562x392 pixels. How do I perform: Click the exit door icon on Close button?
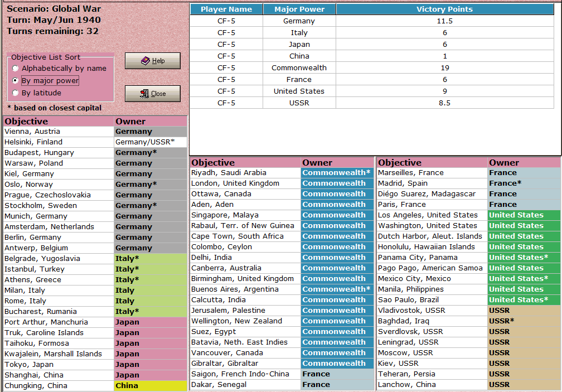point(144,94)
